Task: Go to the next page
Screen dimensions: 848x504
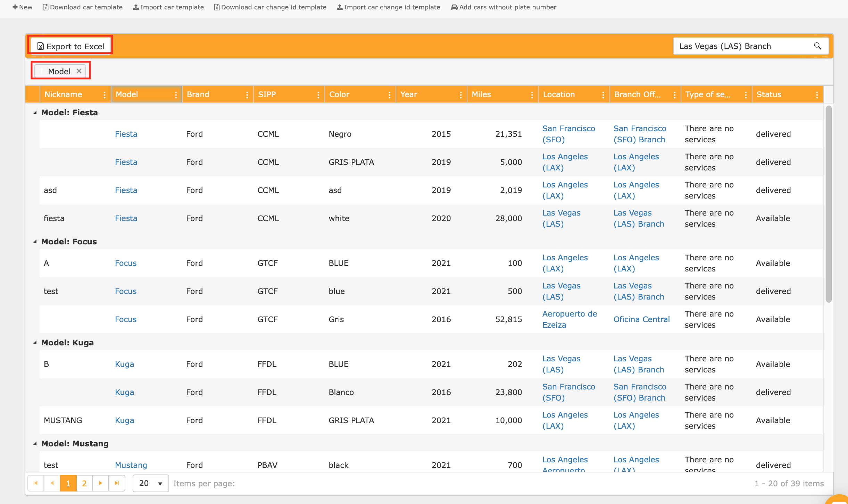Action: 100,483
